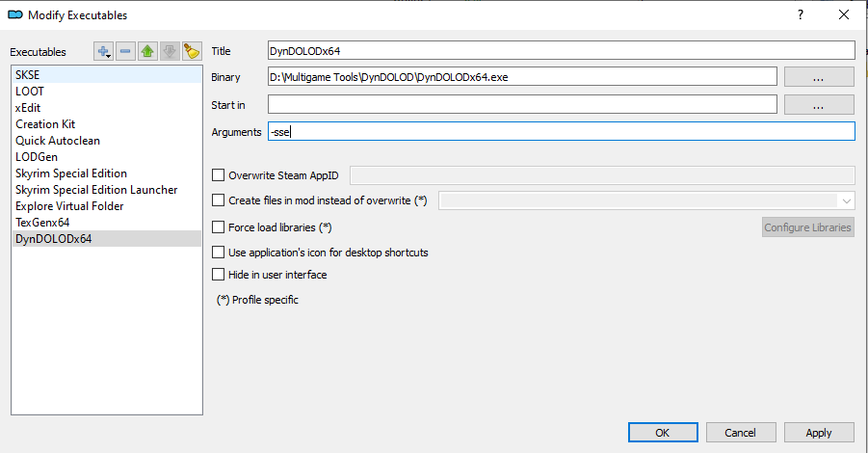
Task: Check the Force load libraries option
Action: tap(218, 227)
